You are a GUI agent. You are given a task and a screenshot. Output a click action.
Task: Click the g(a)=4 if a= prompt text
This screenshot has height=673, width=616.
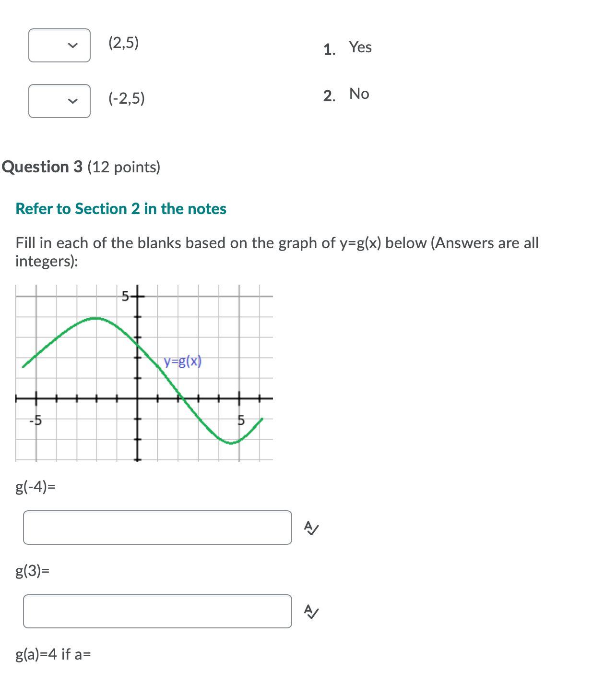click(x=53, y=654)
